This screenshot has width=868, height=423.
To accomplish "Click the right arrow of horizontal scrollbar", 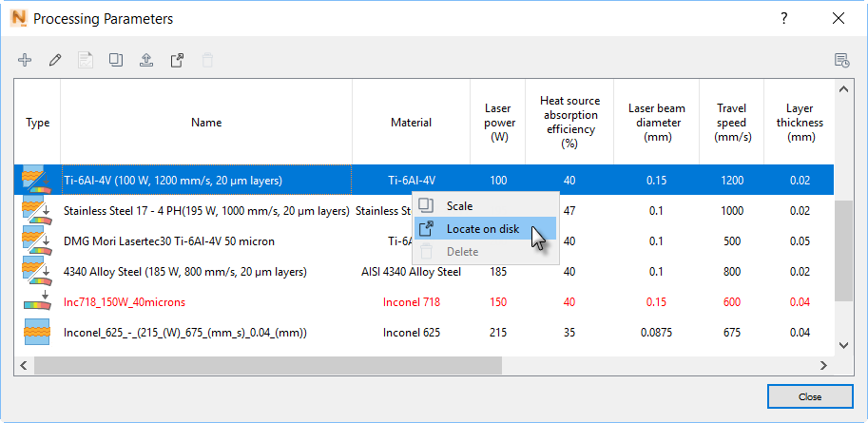I will (x=824, y=366).
